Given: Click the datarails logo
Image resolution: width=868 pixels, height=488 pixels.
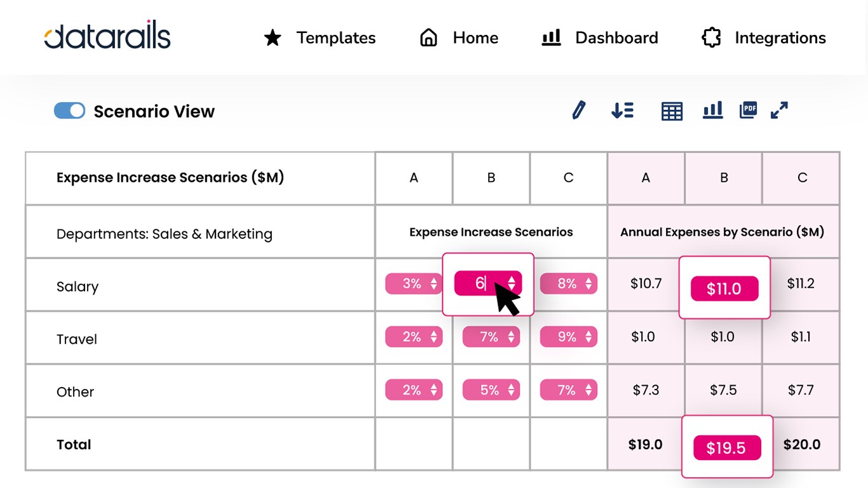Looking at the screenshot, I should (x=107, y=36).
